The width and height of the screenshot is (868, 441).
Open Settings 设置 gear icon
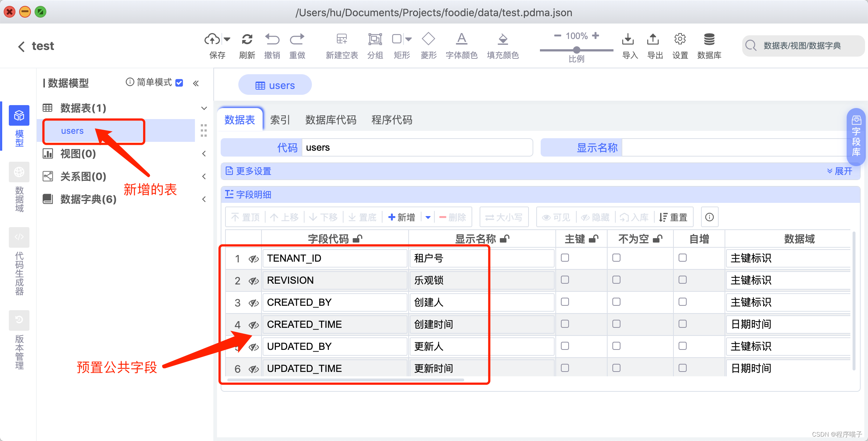click(x=680, y=39)
